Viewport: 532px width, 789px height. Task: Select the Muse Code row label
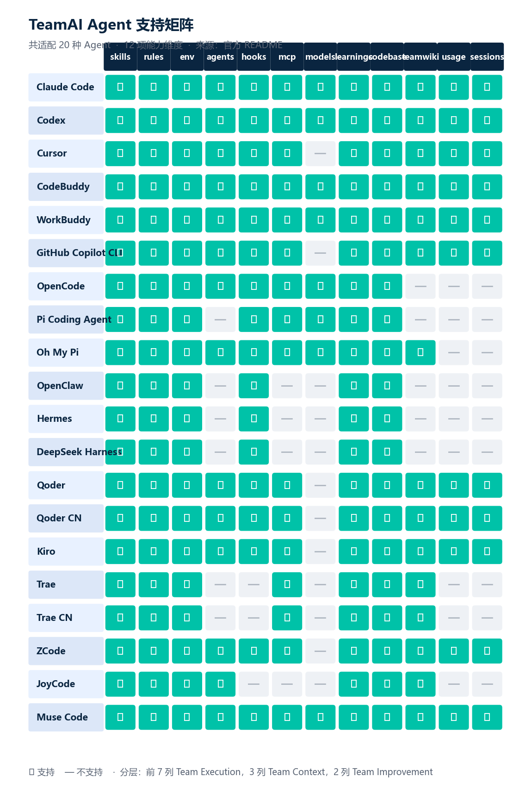pyautogui.click(x=66, y=717)
